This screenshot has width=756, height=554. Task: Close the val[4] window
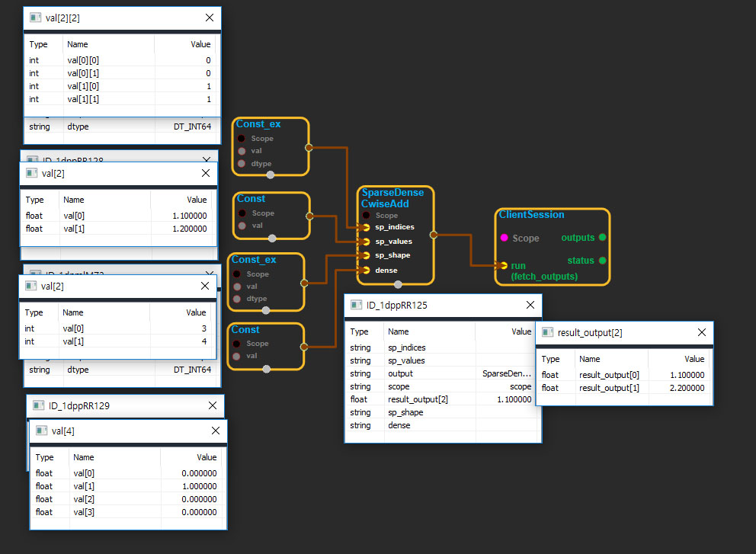click(x=213, y=431)
